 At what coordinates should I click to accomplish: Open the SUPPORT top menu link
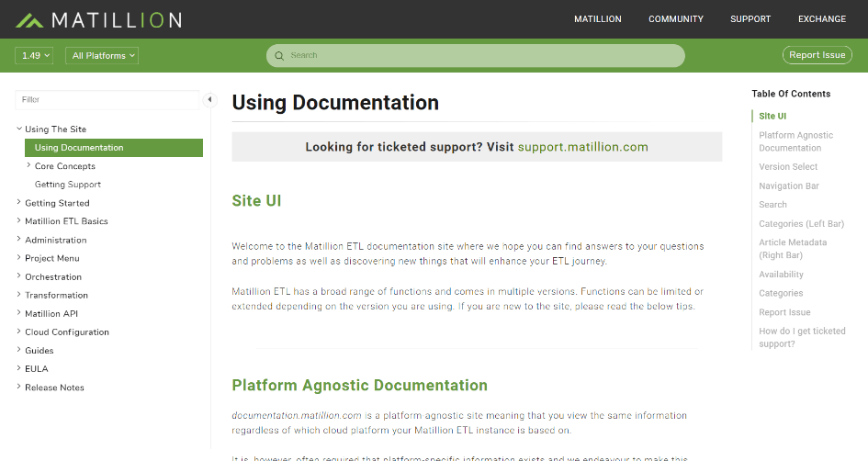click(750, 18)
